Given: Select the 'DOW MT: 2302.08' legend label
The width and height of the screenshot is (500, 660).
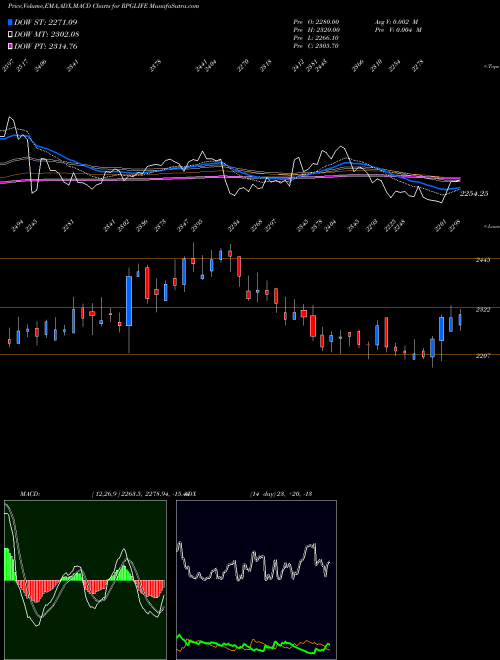Looking at the screenshot, I should [46, 34].
